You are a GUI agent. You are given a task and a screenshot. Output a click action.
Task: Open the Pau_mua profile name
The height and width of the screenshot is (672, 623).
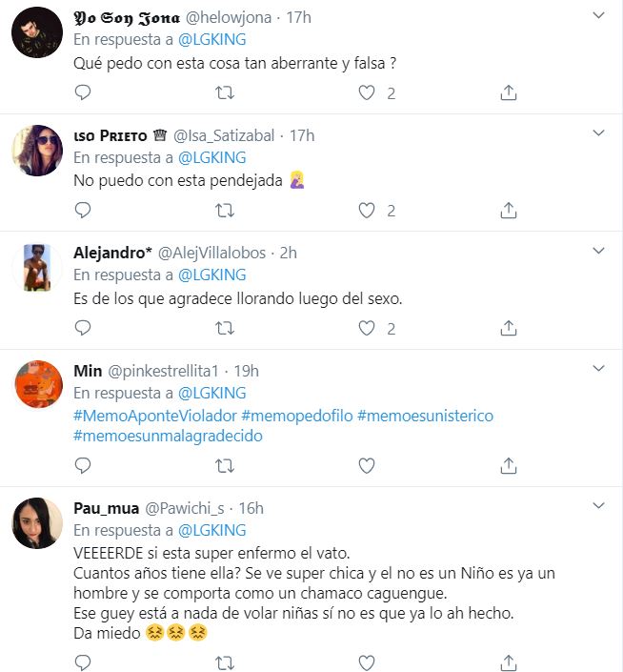click(x=106, y=508)
